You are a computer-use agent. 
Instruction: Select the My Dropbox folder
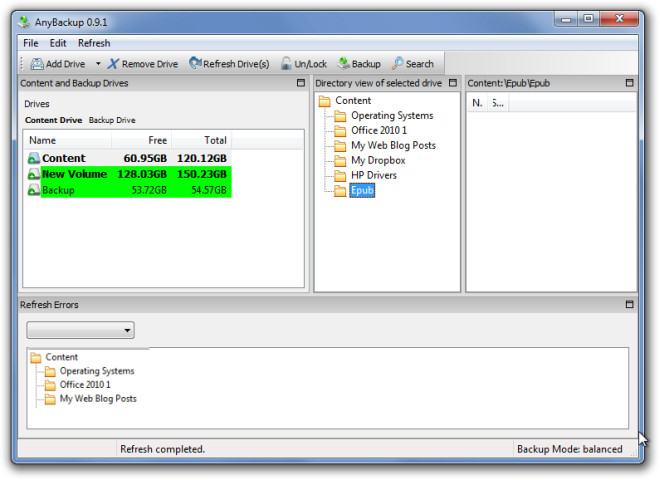(378, 160)
